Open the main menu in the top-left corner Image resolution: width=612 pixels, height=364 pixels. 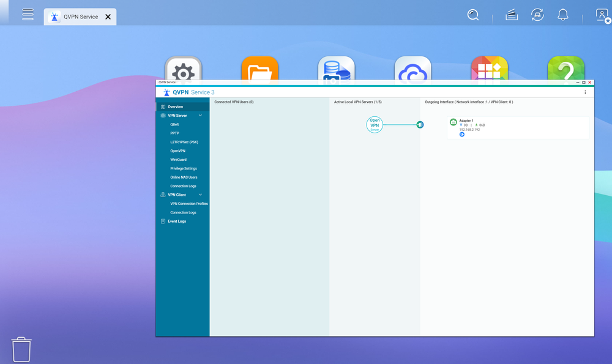[x=28, y=14]
